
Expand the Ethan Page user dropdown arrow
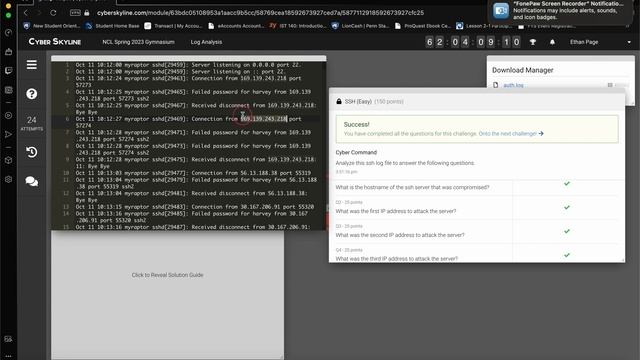629,42
